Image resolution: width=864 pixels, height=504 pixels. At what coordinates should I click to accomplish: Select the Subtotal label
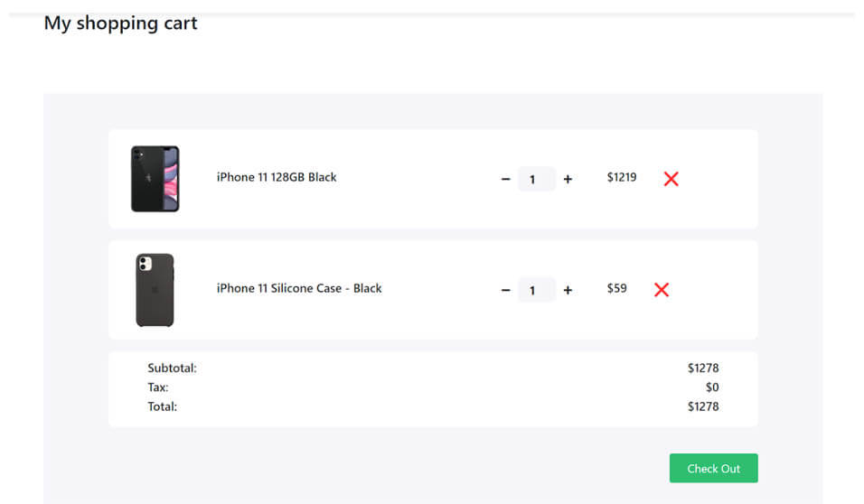point(172,368)
